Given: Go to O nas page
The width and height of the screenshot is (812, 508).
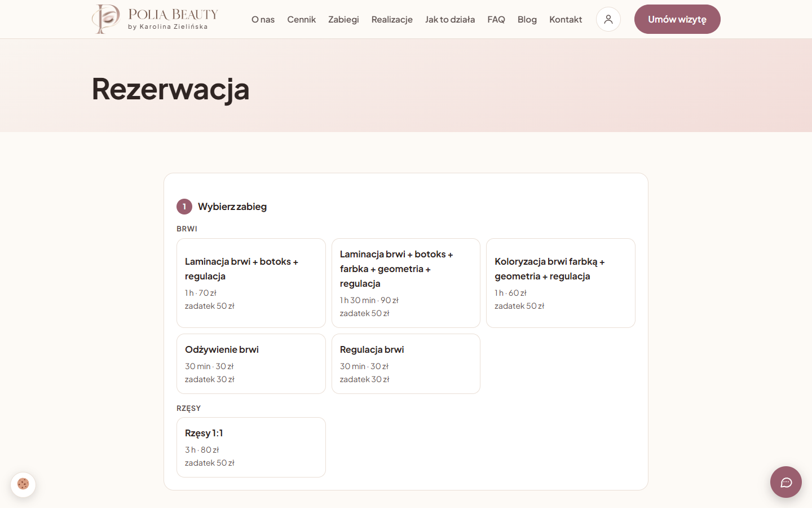Looking at the screenshot, I should [263, 19].
